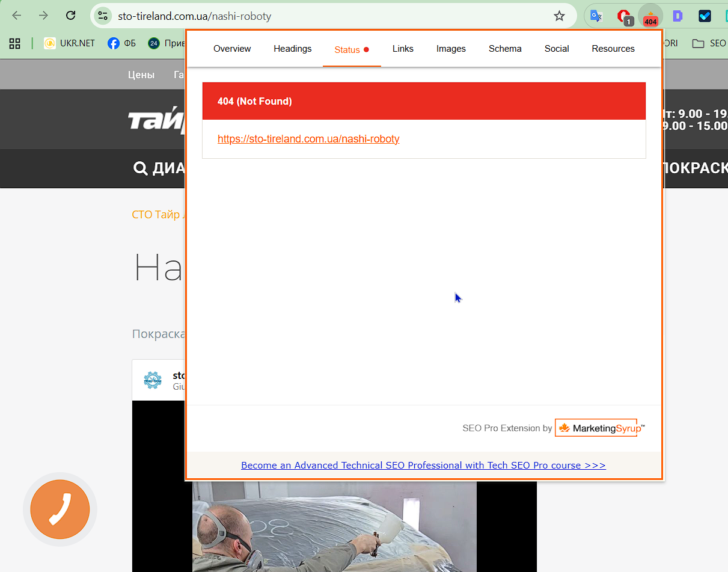
Task: Open the Facebook ФБ bookmark
Action: [122, 43]
